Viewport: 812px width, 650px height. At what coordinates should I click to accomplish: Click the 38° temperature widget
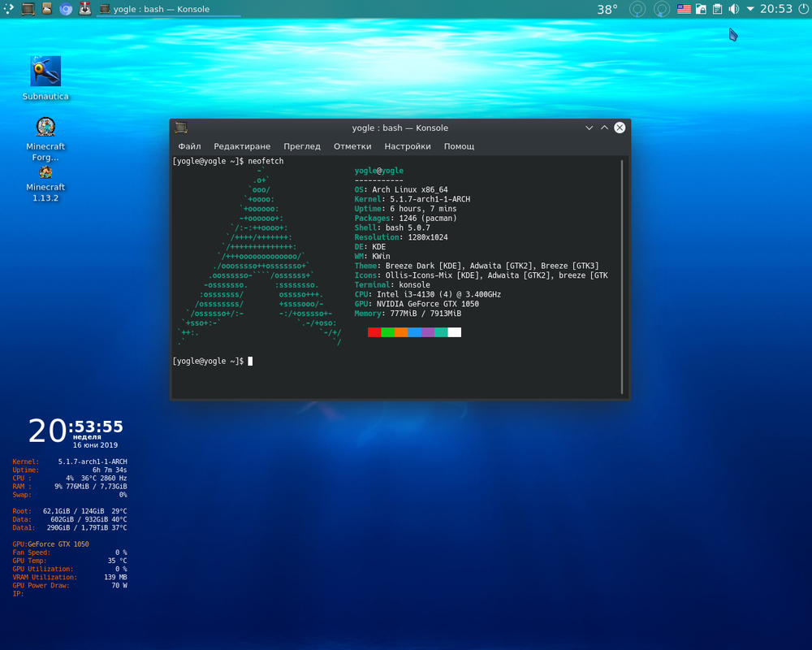pos(607,9)
